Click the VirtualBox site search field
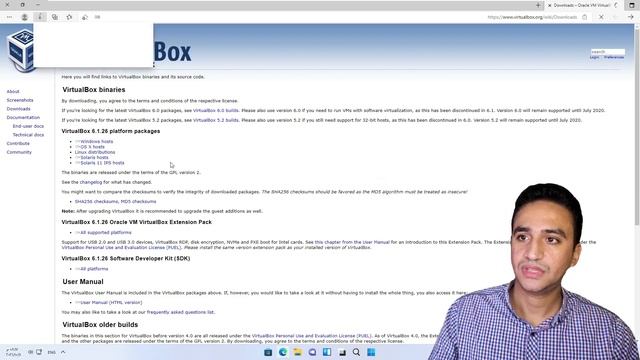 coord(607,52)
